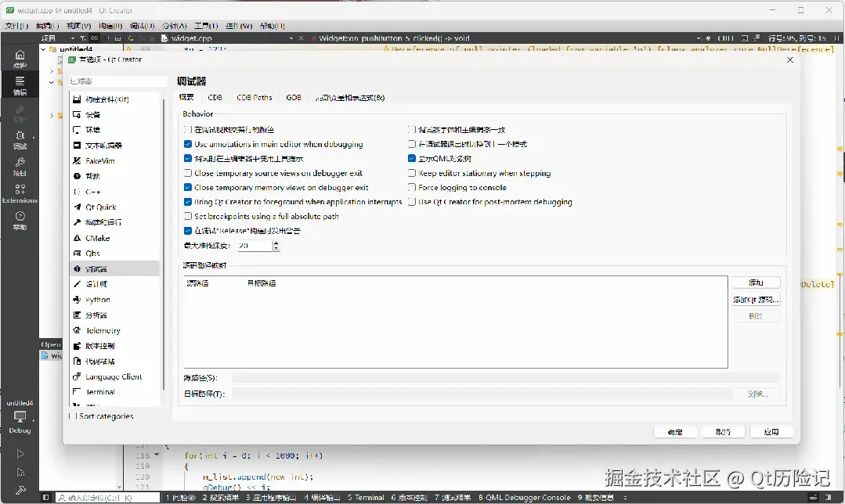This screenshot has height=504, width=845.
Task: Collapse the for loop fold arrow at line 118
Action: pos(157,455)
